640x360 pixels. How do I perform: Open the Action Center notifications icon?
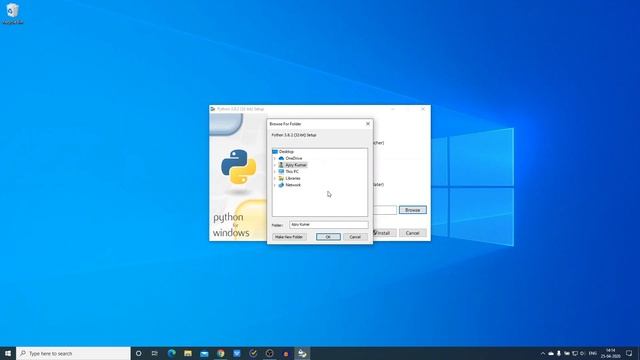[629, 353]
